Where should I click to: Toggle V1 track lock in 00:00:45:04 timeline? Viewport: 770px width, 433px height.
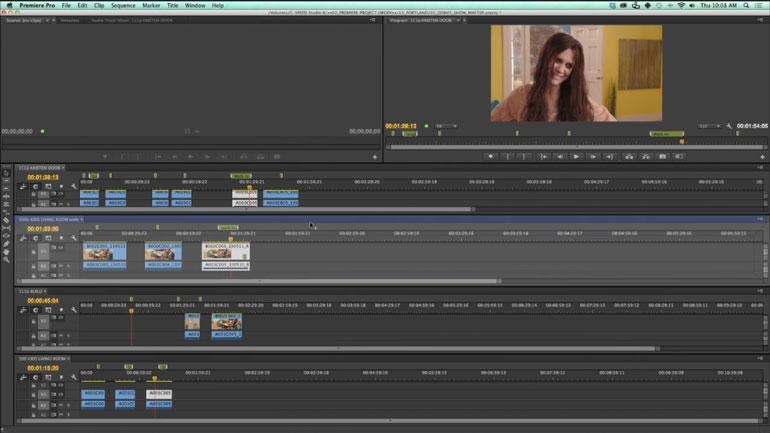click(x=33, y=322)
